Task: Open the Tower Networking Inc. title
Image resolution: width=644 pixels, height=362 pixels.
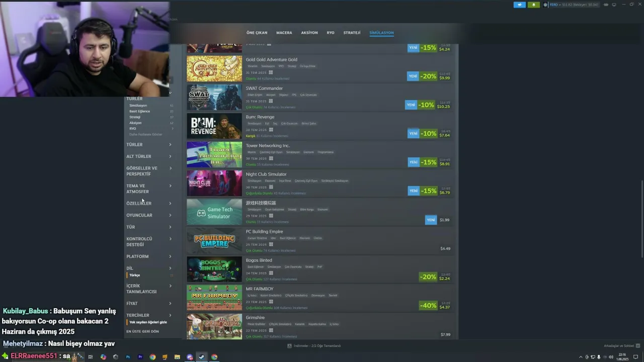Action: [268, 146]
